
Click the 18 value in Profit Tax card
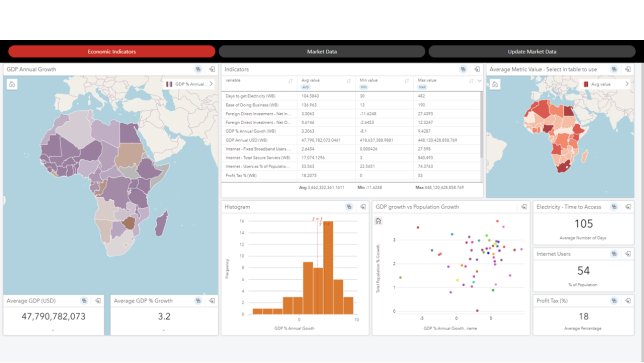[x=583, y=317]
